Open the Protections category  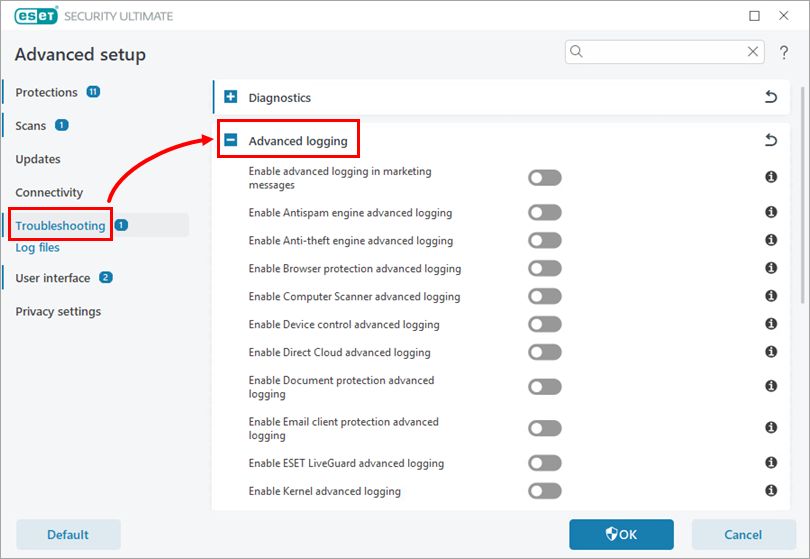pos(47,92)
